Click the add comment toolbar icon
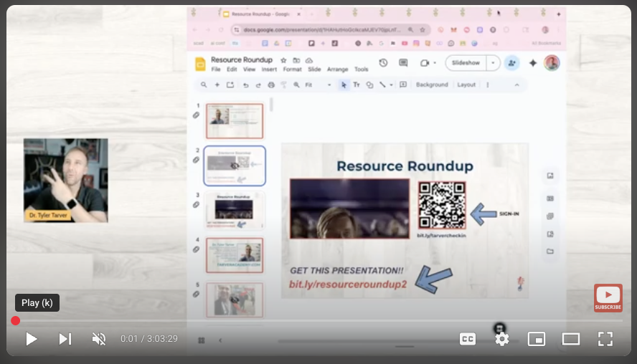This screenshot has width=637, height=364. tap(403, 85)
